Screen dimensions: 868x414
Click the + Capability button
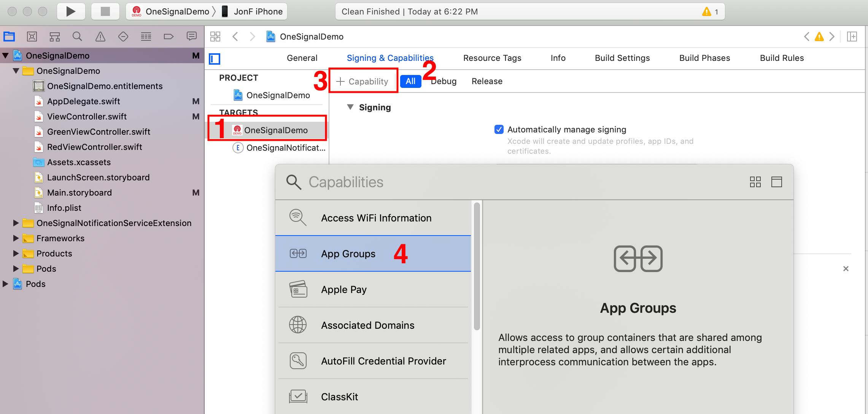point(362,81)
